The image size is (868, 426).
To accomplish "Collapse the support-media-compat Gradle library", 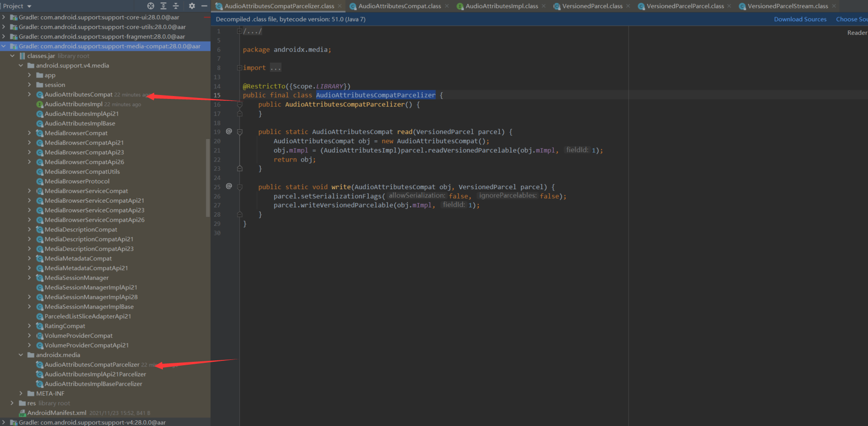I will (3, 46).
